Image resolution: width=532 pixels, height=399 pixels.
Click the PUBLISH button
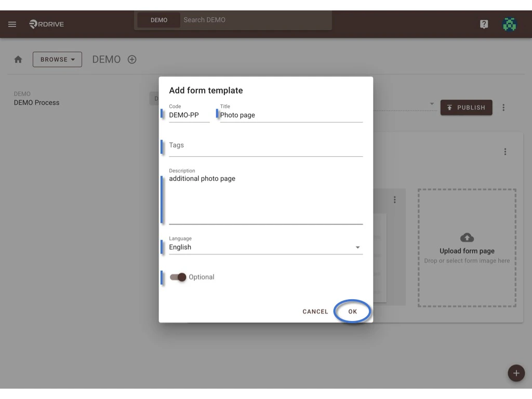click(466, 108)
